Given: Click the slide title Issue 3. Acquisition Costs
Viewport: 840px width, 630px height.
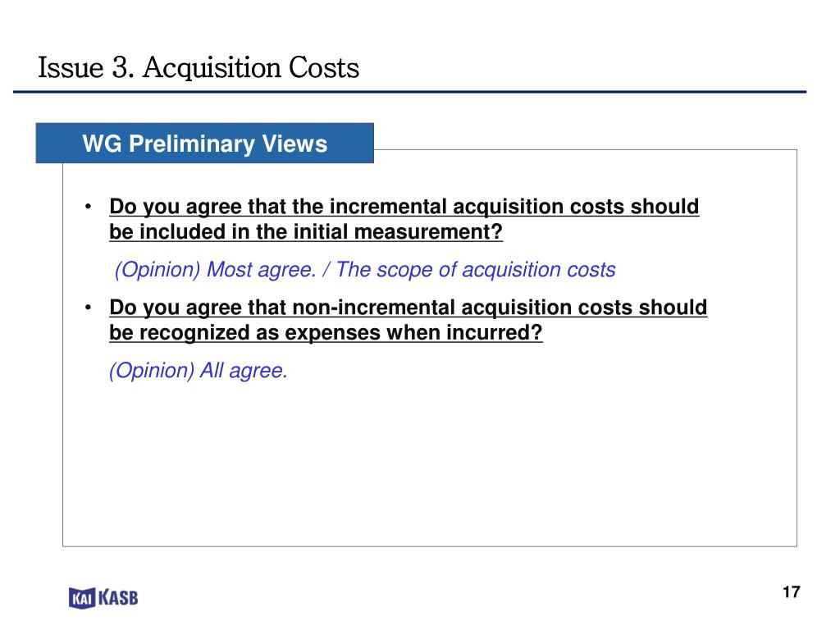Looking at the screenshot, I should 199,68.
